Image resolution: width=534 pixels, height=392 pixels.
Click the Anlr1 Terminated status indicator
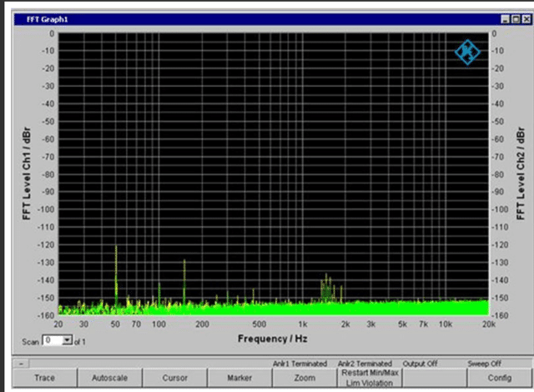point(300,364)
